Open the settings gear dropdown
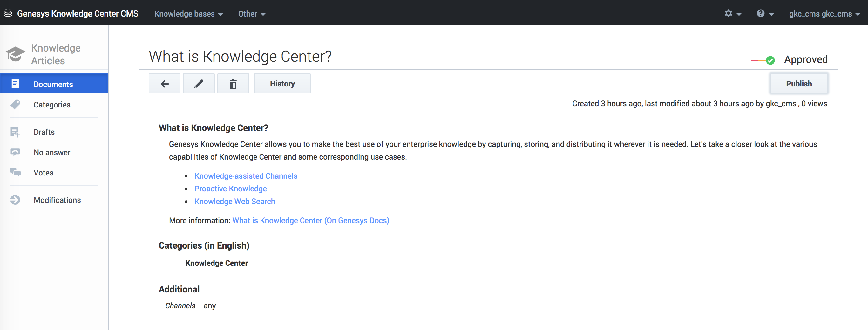 [x=732, y=13]
